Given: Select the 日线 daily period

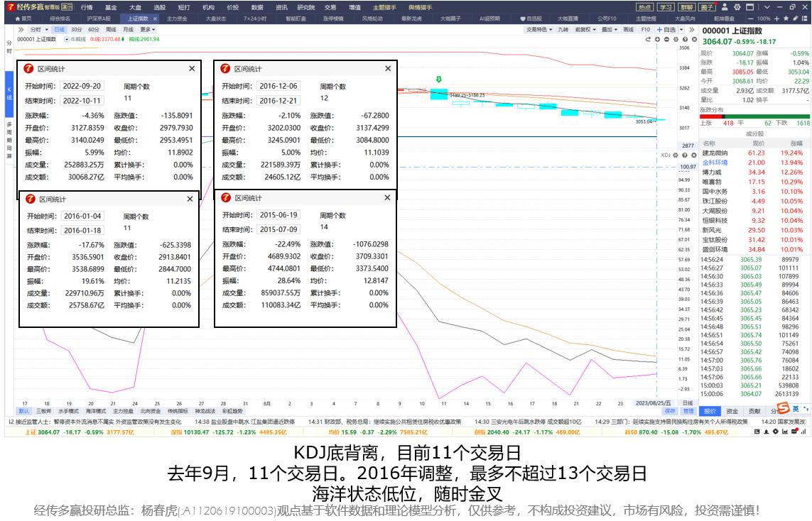Looking at the screenshot, I should (x=60, y=30).
